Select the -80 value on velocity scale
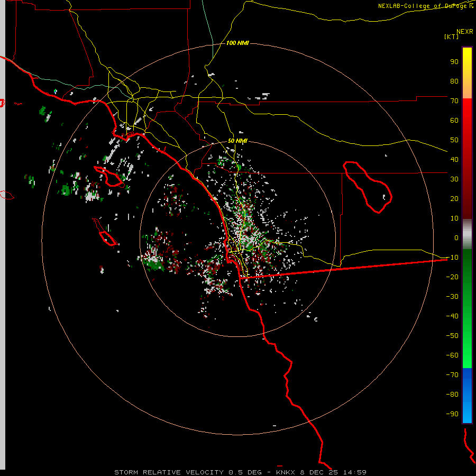 (x=452, y=395)
